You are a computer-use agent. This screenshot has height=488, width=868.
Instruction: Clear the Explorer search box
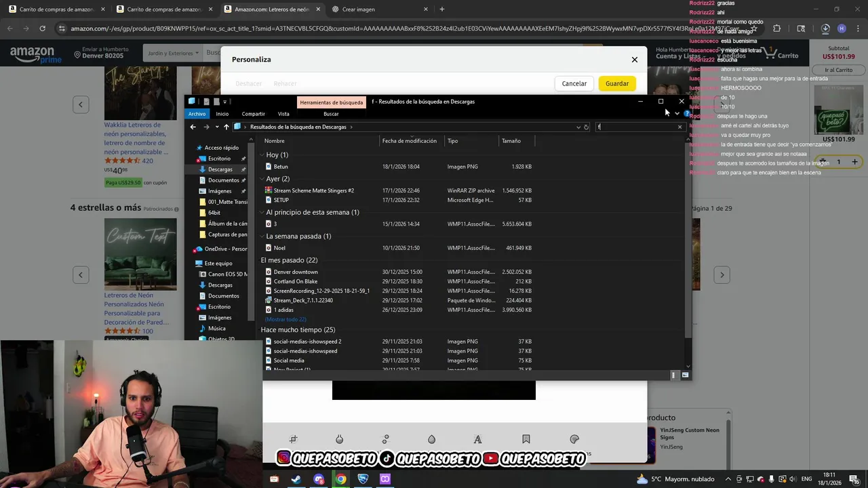(679, 127)
